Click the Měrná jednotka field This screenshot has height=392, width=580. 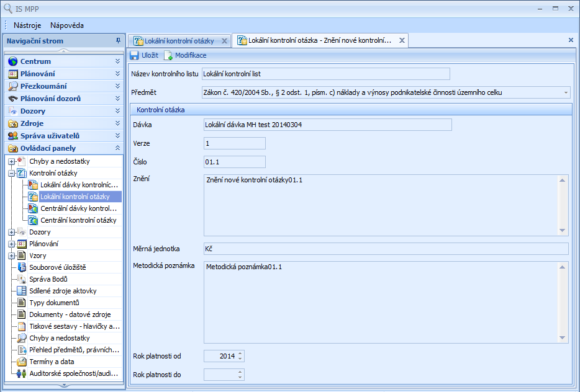coord(386,249)
